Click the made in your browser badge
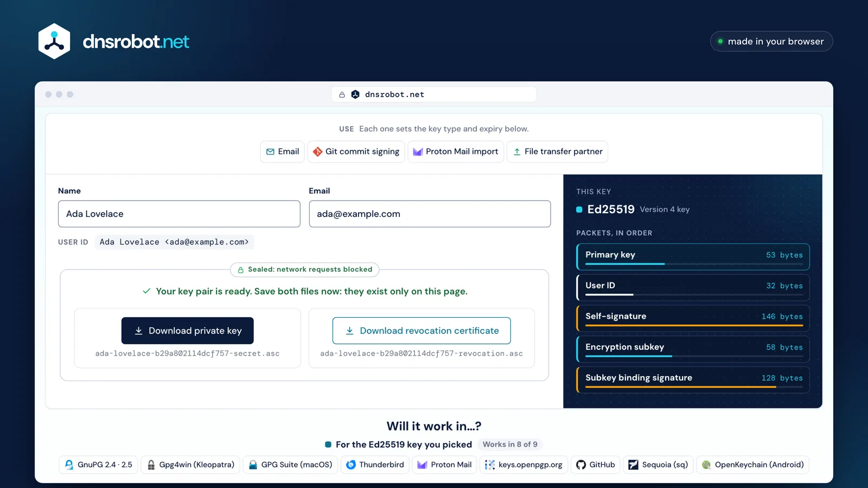 pos(771,41)
